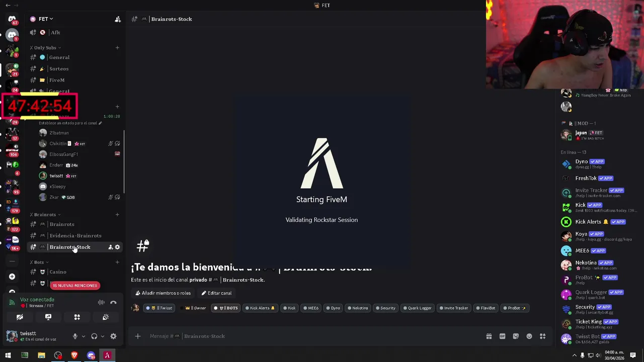The height and width of the screenshot is (362, 644).
Task: Open Japon in the MOD member list
Action: [599, 135]
